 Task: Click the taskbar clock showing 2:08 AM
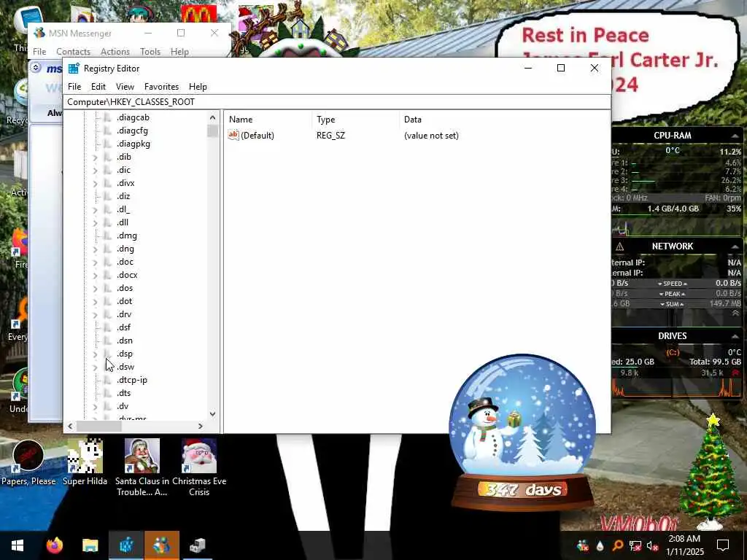pyautogui.click(x=684, y=545)
